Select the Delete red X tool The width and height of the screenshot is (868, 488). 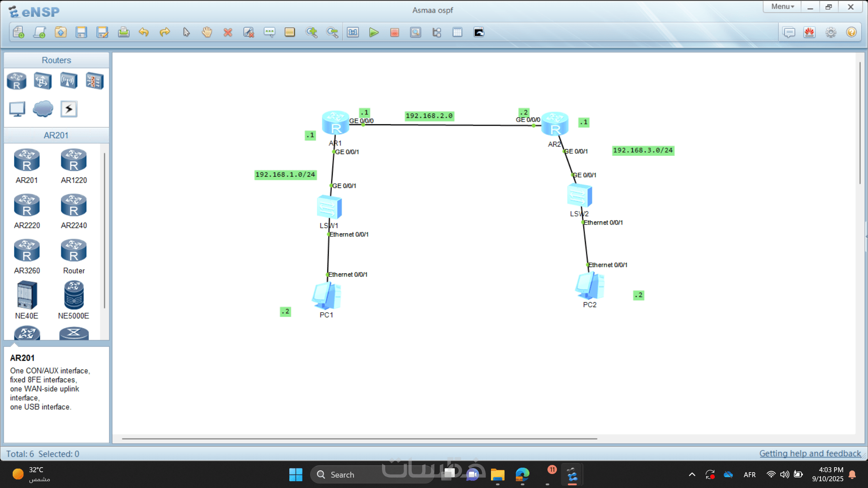(228, 33)
